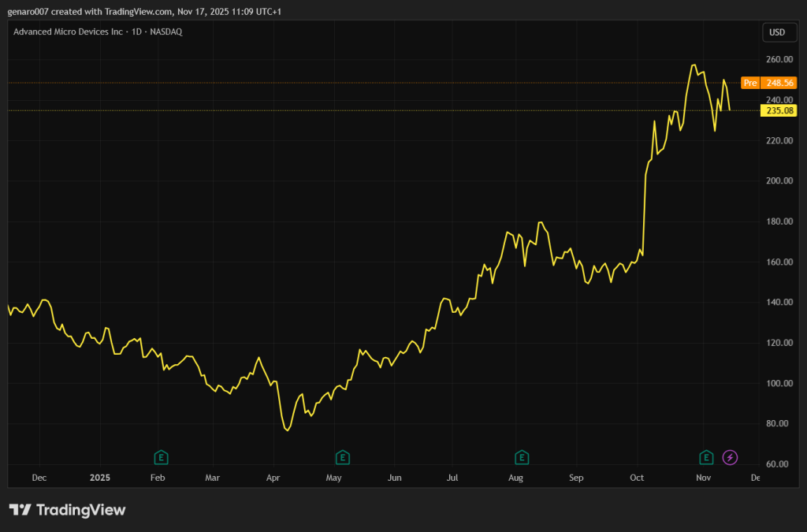
Task: Select the earnings marker near Aug
Action: 521,457
